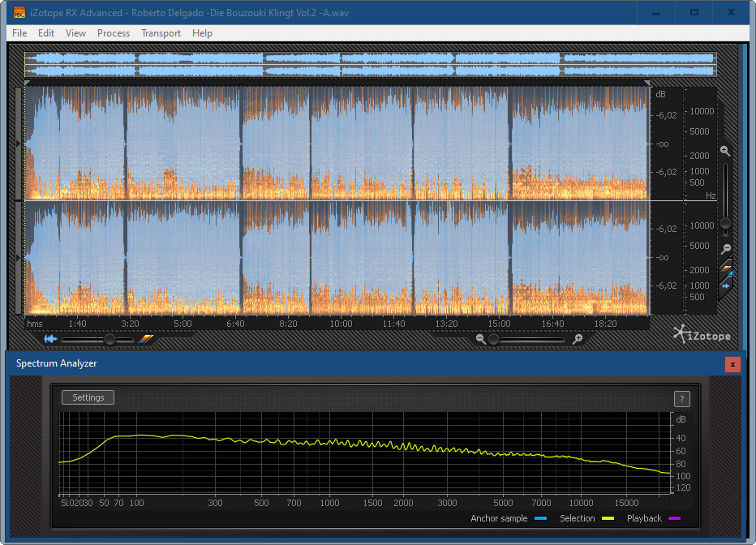
Task: Click the waveform overview strip at top
Action: point(370,65)
